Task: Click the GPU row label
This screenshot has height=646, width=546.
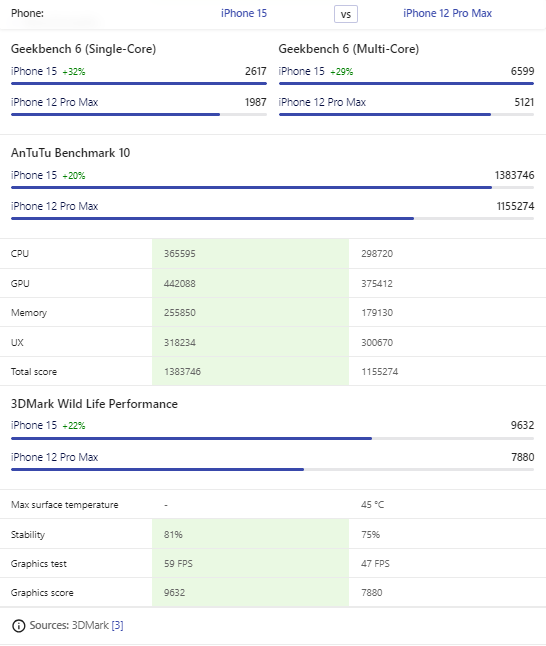Action: [20, 283]
